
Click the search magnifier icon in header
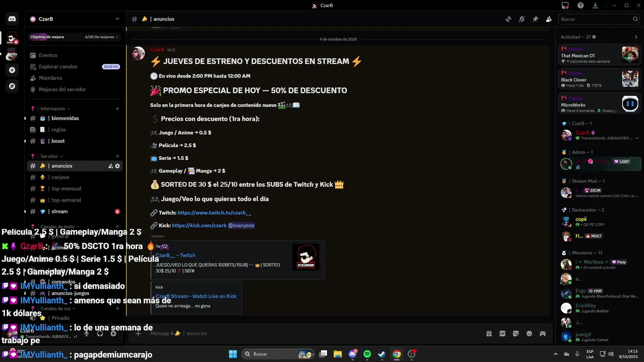pyautogui.click(x=635, y=19)
